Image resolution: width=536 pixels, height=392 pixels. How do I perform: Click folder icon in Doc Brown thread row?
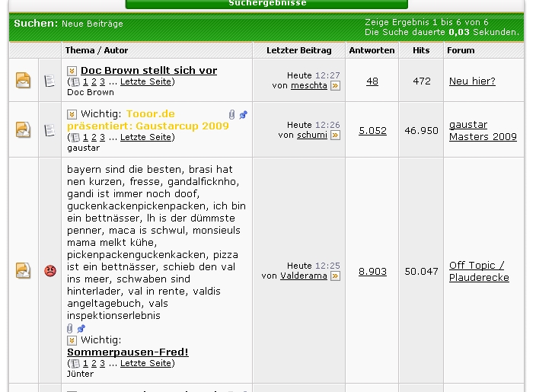(x=24, y=80)
